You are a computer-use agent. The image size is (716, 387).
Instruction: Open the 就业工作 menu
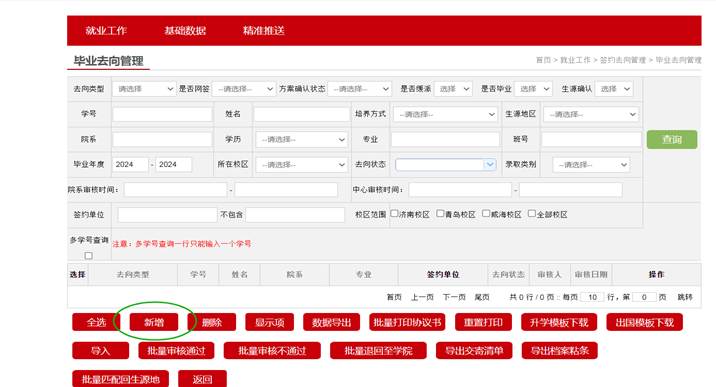(106, 31)
